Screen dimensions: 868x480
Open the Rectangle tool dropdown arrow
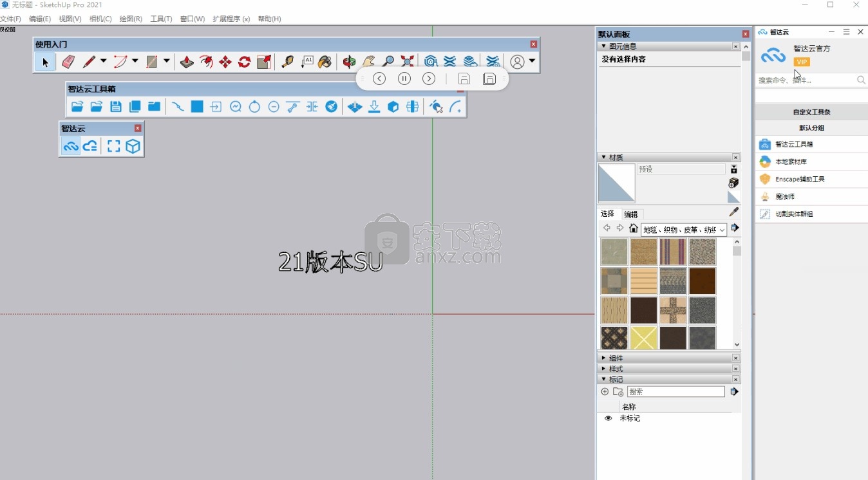tap(166, 61)
